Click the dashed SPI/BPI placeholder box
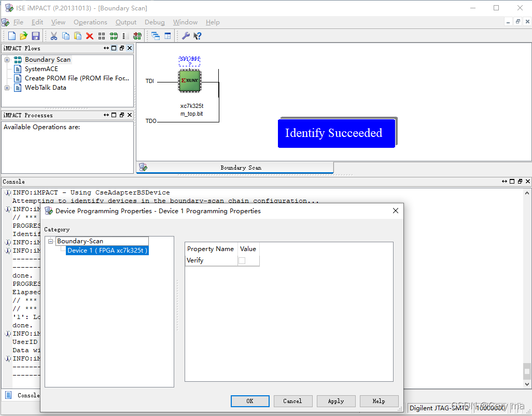The height and width of the screenshot is (416, 532). pyautogui.click(x=190, y=61)
